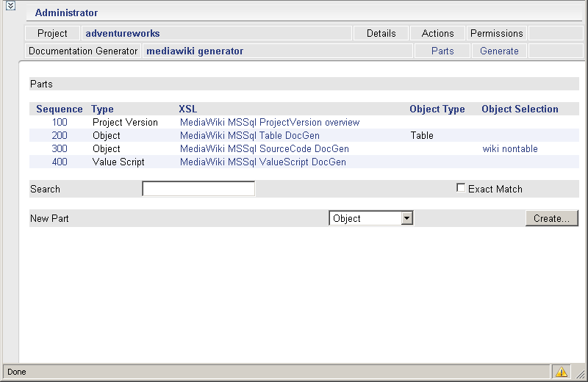Sort by the Object Type column header

click(x=437, y=109)
